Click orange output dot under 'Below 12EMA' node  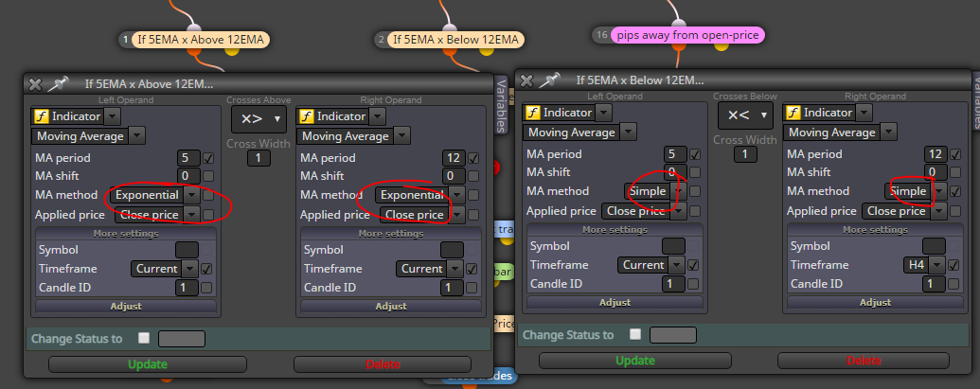pos(449,50)
